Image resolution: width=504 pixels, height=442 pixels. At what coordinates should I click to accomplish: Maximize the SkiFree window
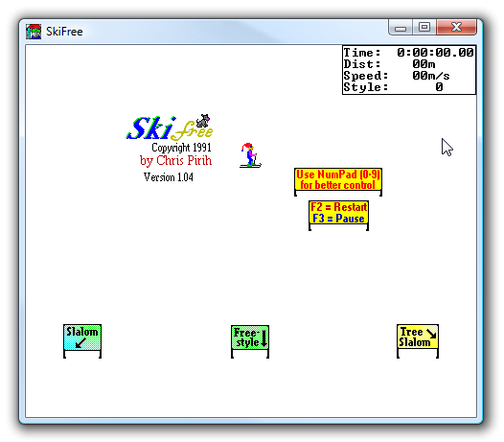(x=424, y=27)
